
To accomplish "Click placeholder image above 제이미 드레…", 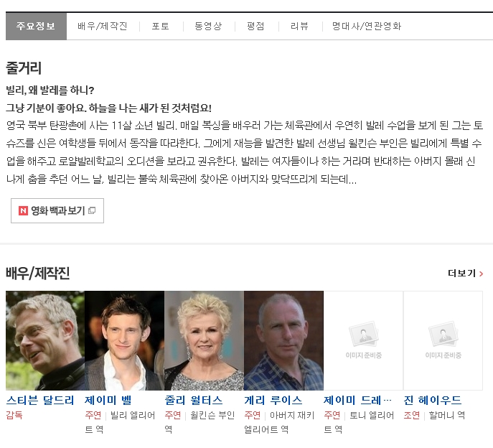I will point(363,341).
